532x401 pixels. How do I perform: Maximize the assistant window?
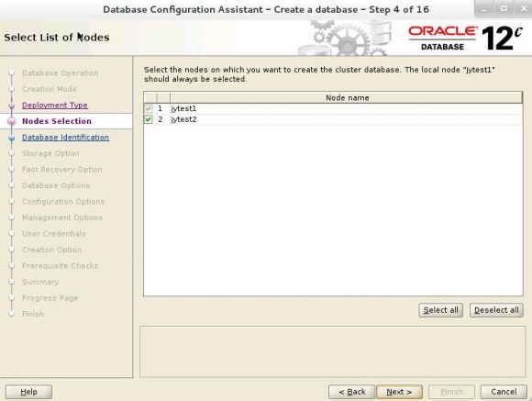504,9
